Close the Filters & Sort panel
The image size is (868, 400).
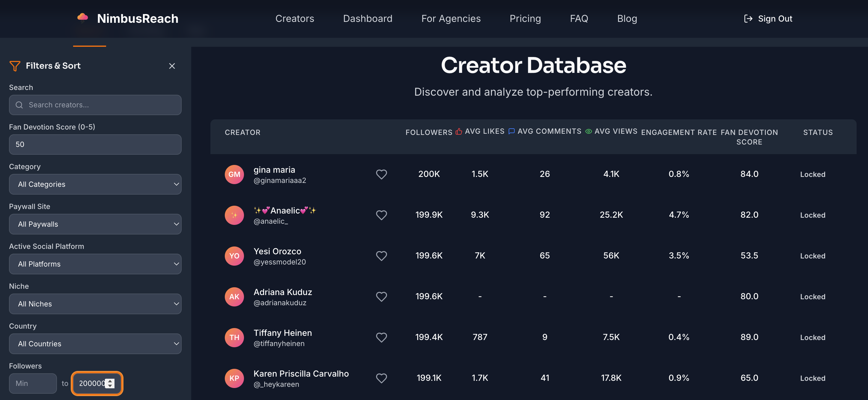[x=172, y=66]
